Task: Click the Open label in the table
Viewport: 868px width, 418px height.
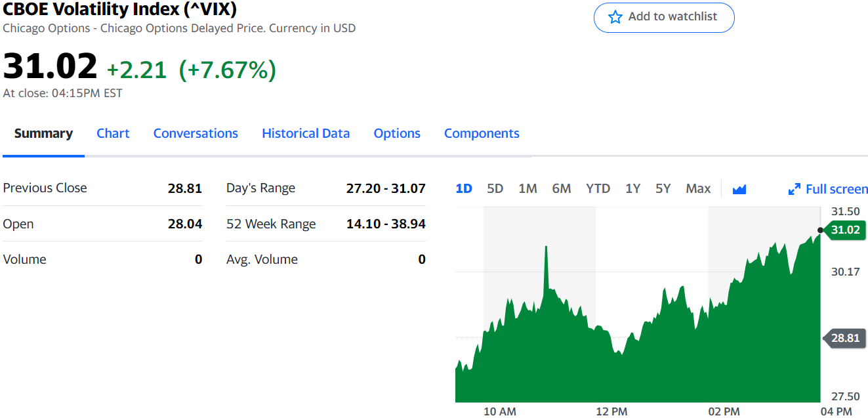Action: (x=18, y=224)
